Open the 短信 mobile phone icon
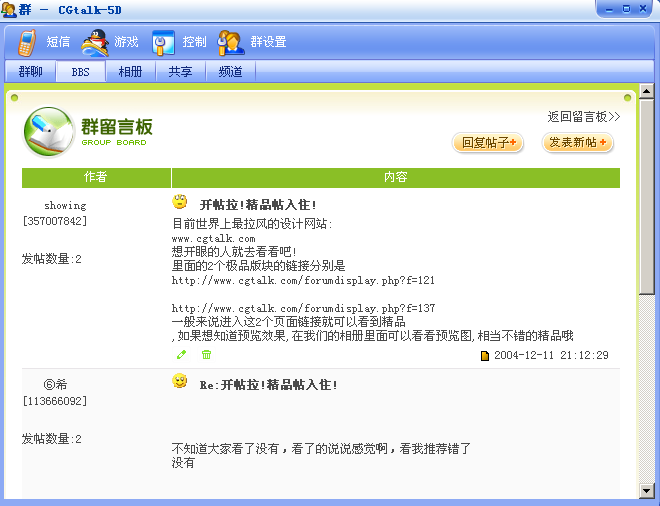 point(27,43)
